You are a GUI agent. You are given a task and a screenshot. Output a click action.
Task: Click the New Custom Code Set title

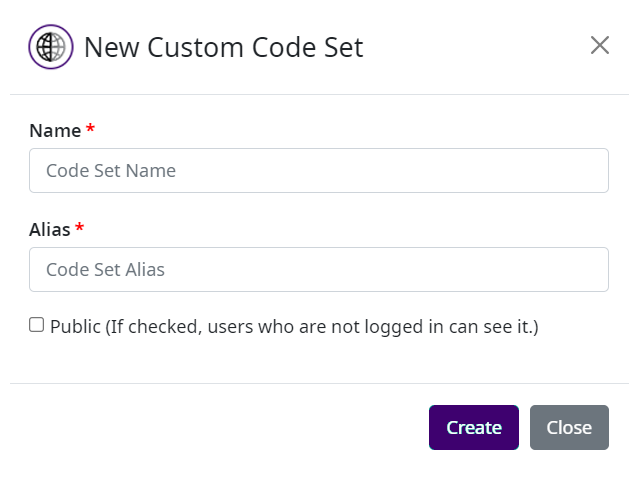pyautogui.click(x=223, y=47)
